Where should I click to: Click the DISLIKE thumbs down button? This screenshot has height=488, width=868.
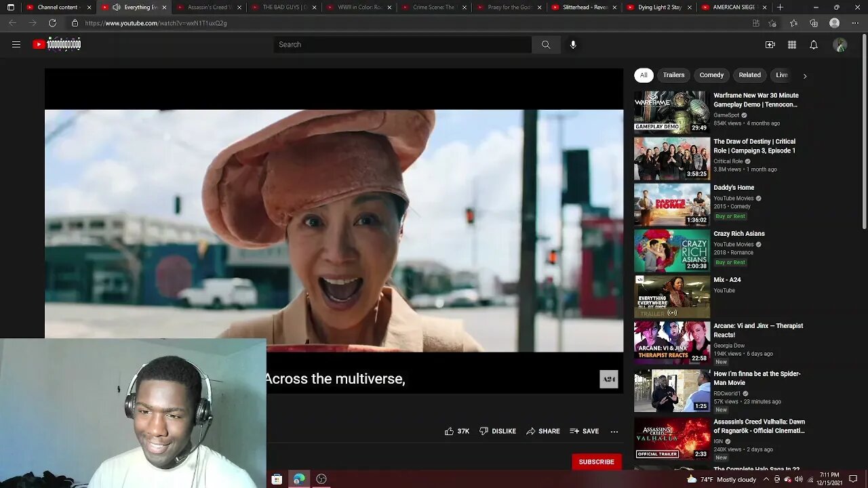click(498, 431)
